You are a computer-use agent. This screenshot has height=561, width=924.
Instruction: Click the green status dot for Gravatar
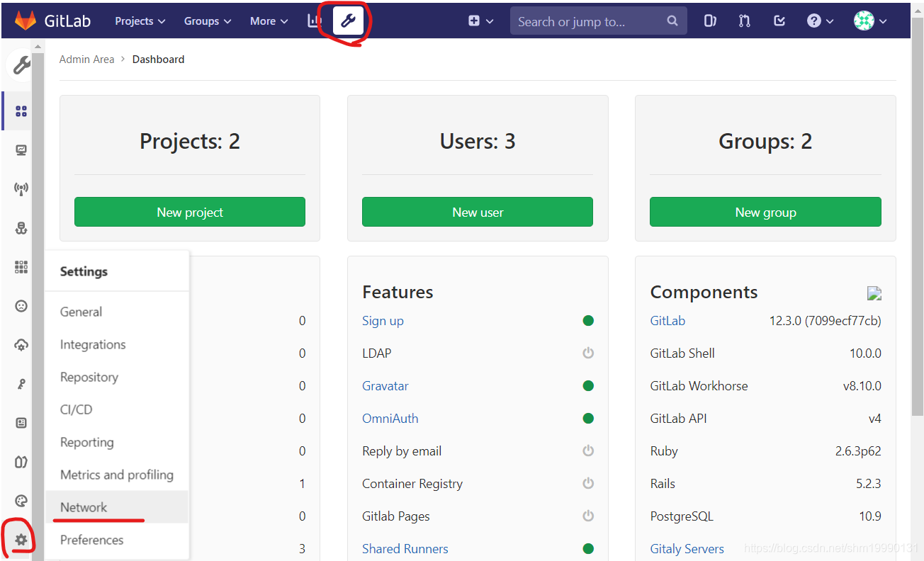point(588,385)
